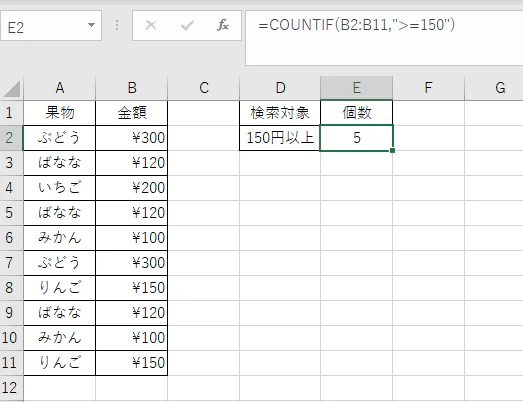Click cell E2 showing result 5
Image resolution: width=523 pixels, height=402 pixels.
pos(357,138)
